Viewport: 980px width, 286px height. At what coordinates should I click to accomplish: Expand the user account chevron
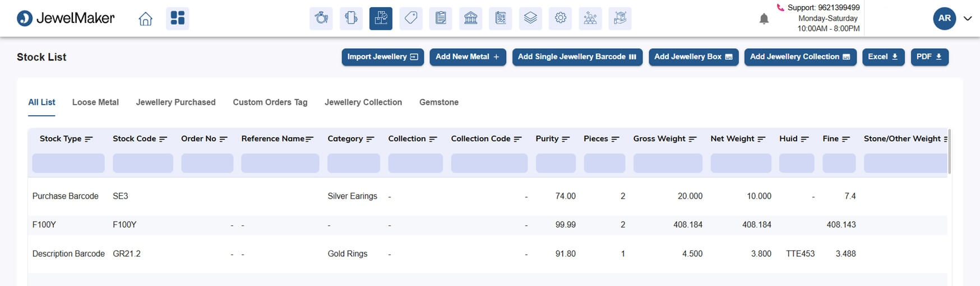click(x=968, y=18)
